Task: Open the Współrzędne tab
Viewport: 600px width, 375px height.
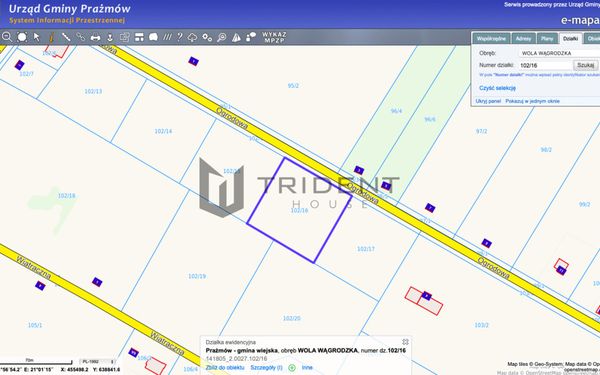Action: pyautogui.click(x=492, y=39)
